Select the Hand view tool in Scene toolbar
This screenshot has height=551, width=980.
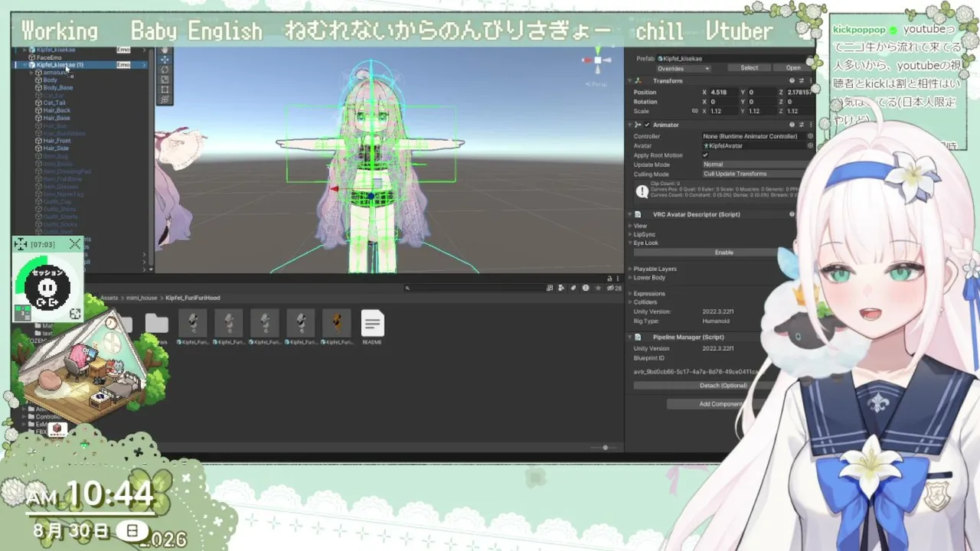point(165,50)
